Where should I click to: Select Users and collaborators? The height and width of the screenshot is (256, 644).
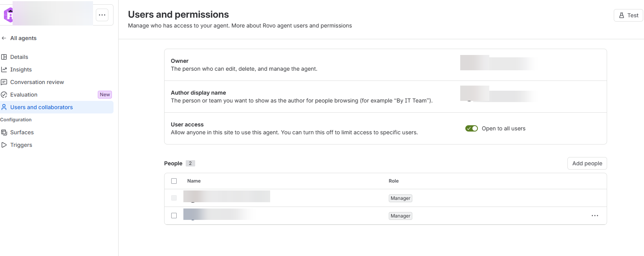[x=57, y=107]
